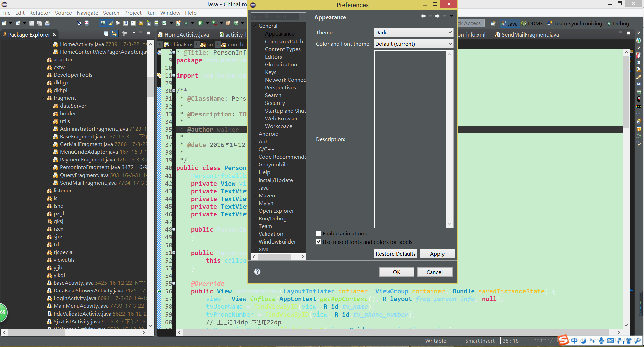Click the New wizard icon in the toolbar
This screenshot has width=644, height=347.
click(x=4, y=23)
